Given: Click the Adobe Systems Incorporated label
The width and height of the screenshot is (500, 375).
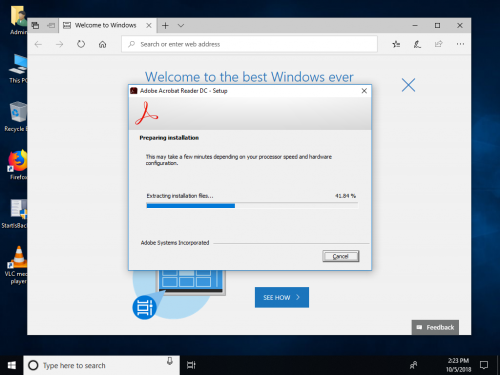Looking at the screenshot, I should 175,243.
